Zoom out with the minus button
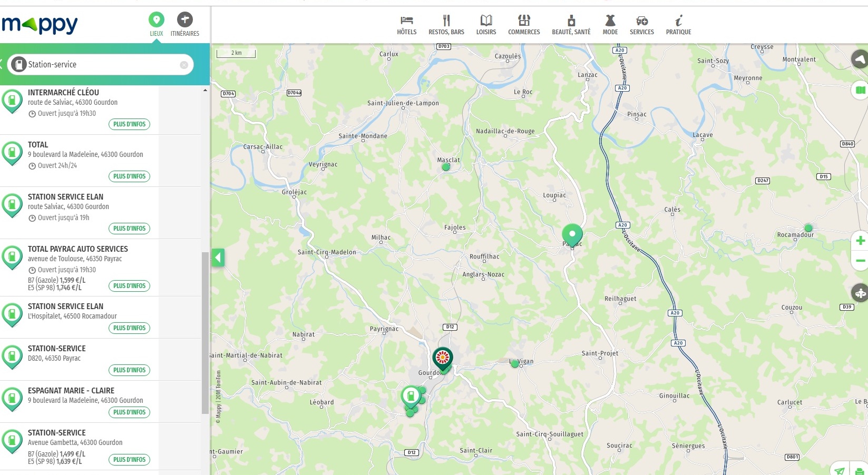 tap(860, 261)
